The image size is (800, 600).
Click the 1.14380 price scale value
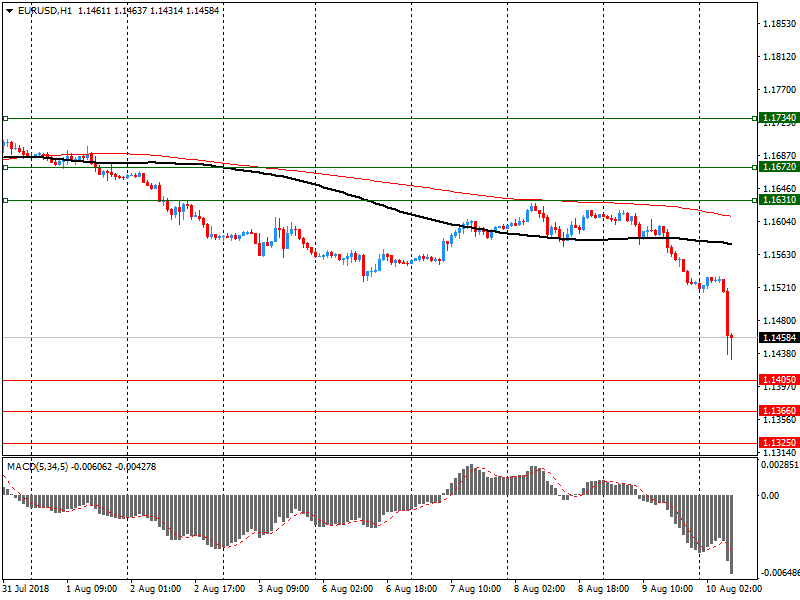tap(780, 354)
